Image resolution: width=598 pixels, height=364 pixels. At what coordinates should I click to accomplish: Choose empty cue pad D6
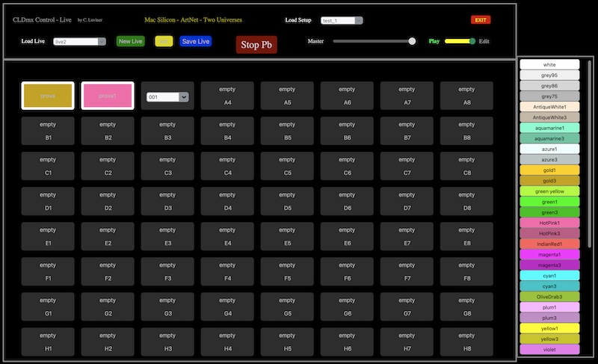click(347, 201)
